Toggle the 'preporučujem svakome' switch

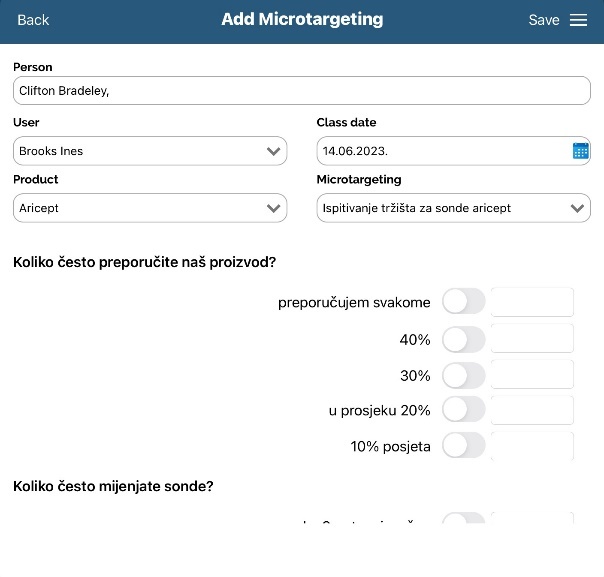463,302
